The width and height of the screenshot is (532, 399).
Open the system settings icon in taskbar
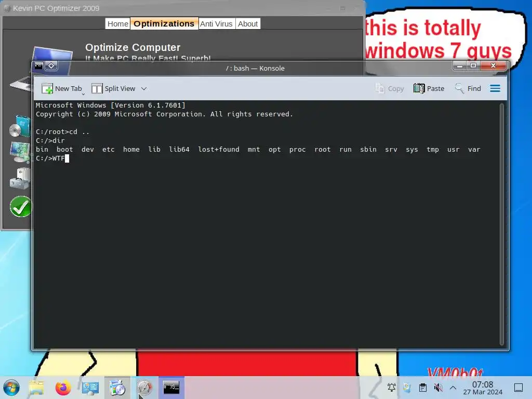[90, 388]
